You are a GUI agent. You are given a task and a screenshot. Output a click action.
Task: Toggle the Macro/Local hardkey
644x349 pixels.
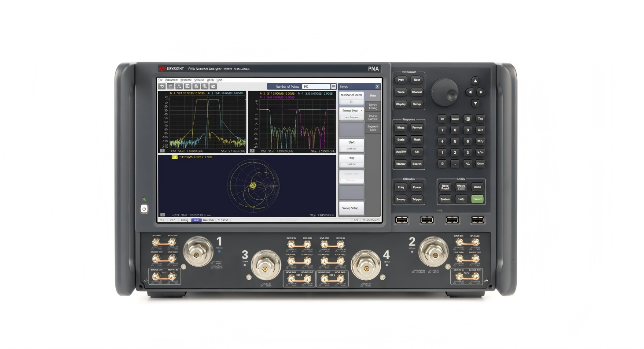point(460,187)
